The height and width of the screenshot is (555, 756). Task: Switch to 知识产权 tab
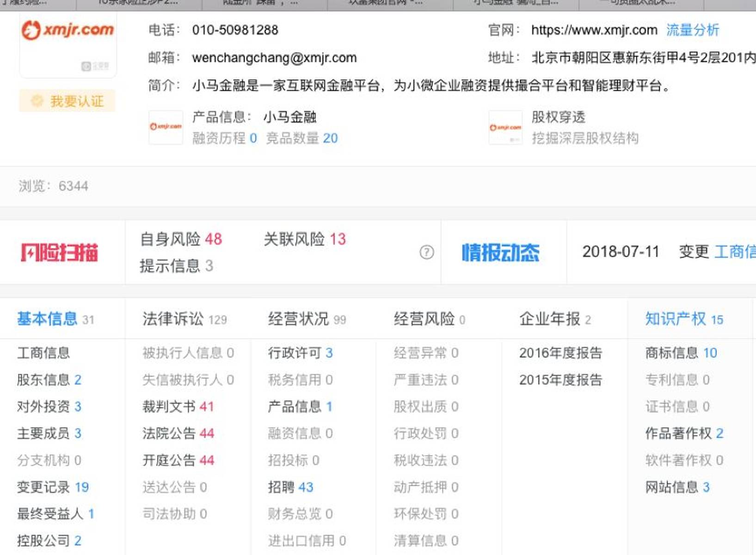click(x=684, y=319)
